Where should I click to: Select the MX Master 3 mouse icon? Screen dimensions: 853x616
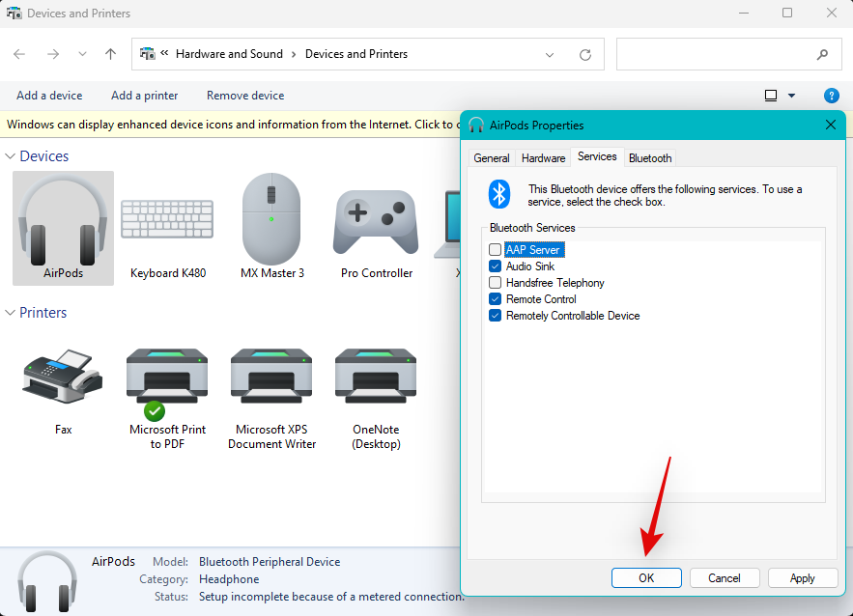271,219
